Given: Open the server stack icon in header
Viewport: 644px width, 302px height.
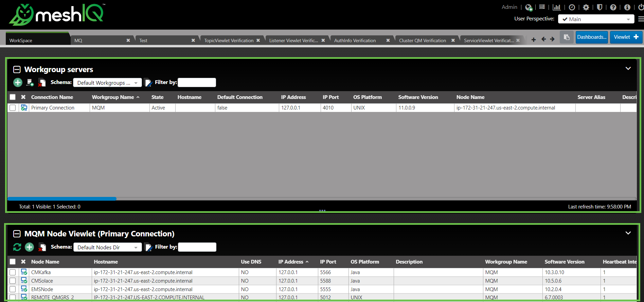Looking at the screenshot, I should coord(542,7).
